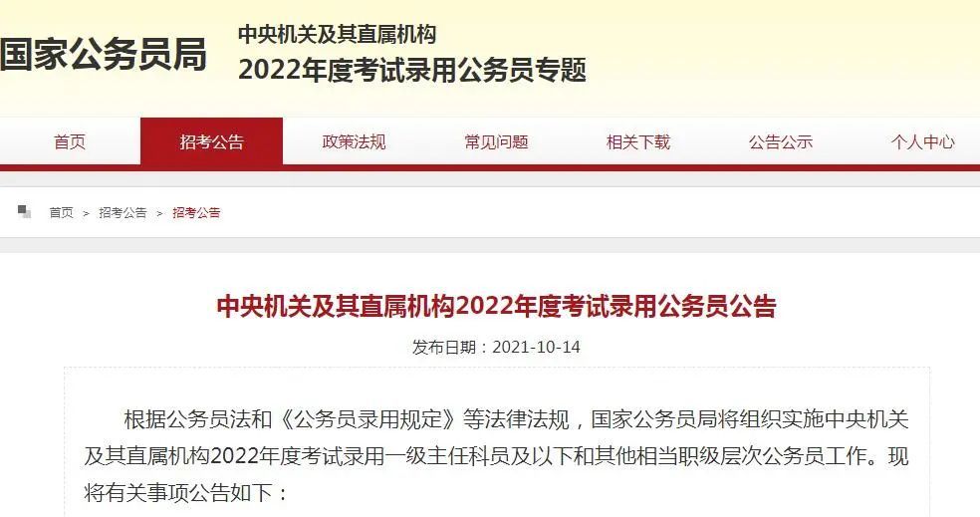Open 个人中心 tab
Screen dimensions: 980x517
[922, 141]
